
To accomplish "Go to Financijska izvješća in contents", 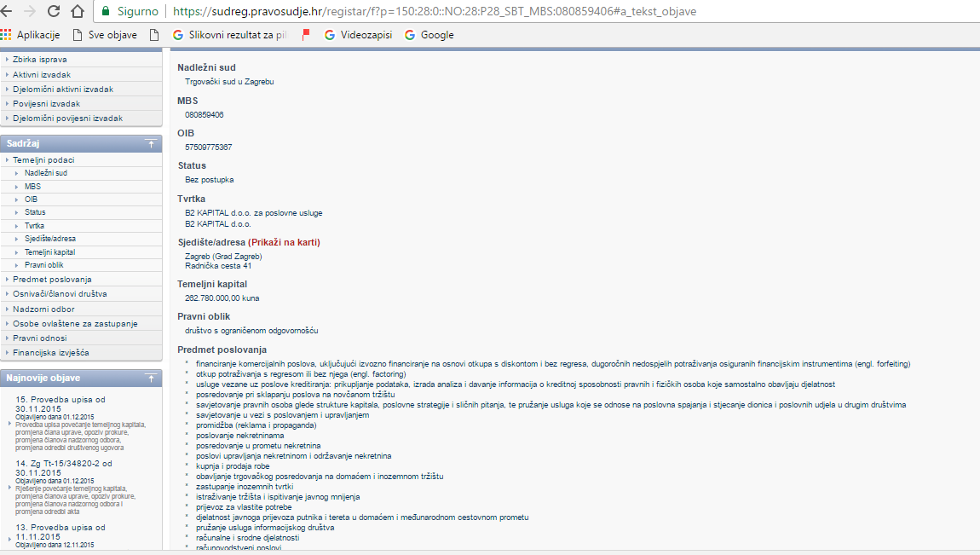I will click(x=50, y=352).
